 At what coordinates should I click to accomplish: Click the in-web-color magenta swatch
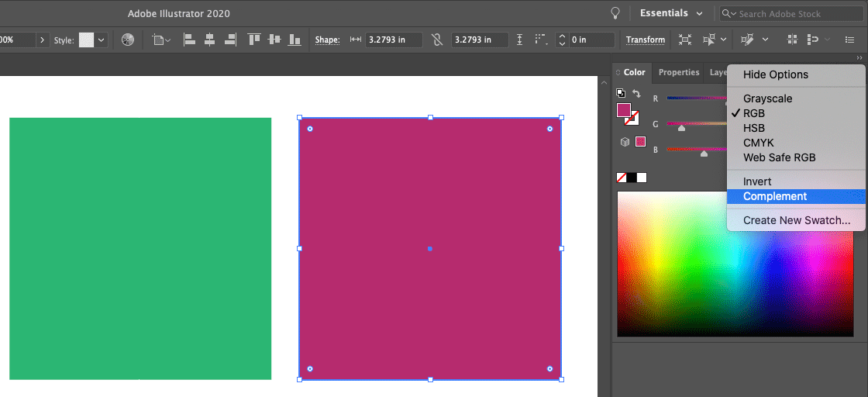(640, 142)
